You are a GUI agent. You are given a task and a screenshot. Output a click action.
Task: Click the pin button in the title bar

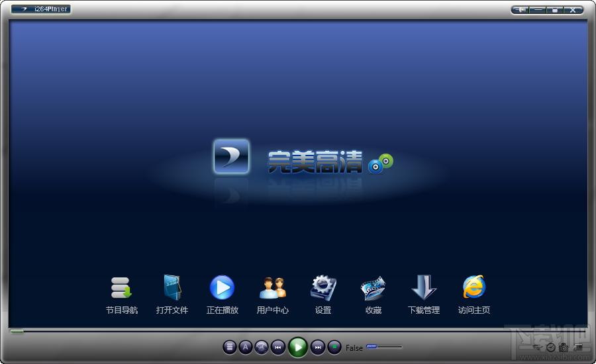tap(521, 10)
